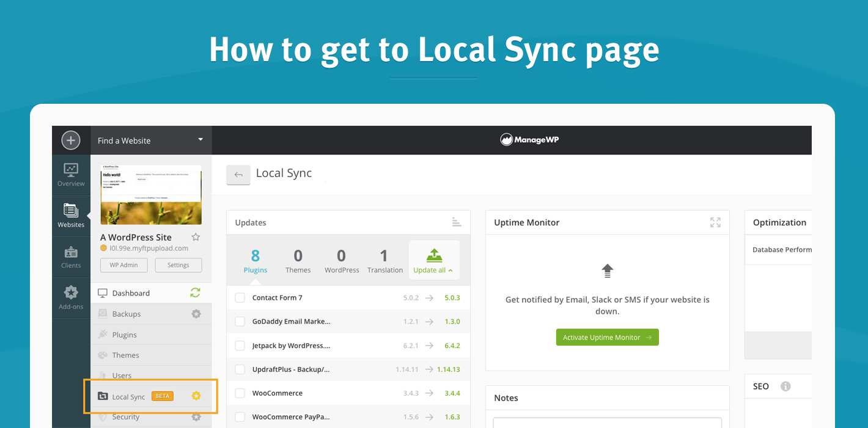The image size is (868, 428).
Task: Click the Database Performance row
Action: pos(778,250)
